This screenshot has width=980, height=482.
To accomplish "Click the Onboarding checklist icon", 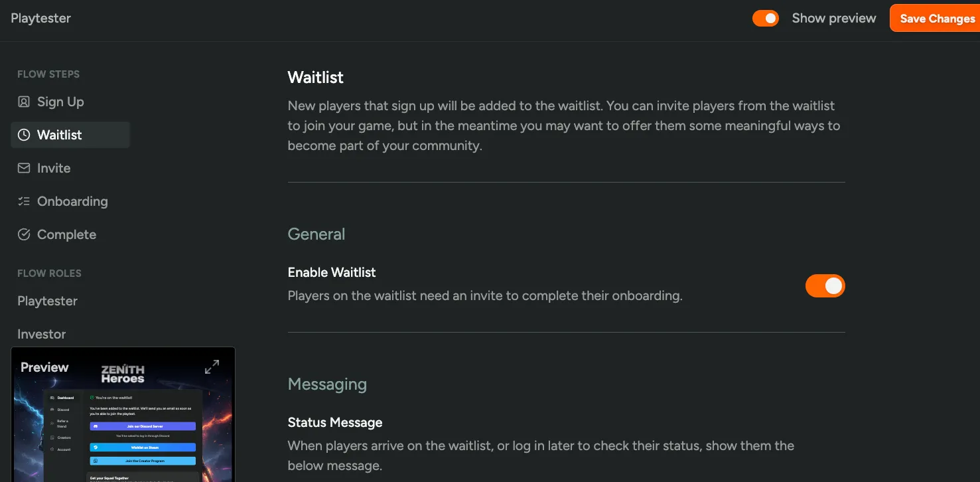I will (x=24, y=201).
